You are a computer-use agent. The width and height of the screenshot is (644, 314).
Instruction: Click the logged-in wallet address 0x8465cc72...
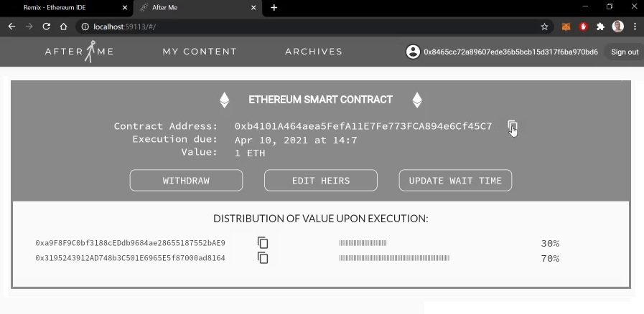point(511,52)
